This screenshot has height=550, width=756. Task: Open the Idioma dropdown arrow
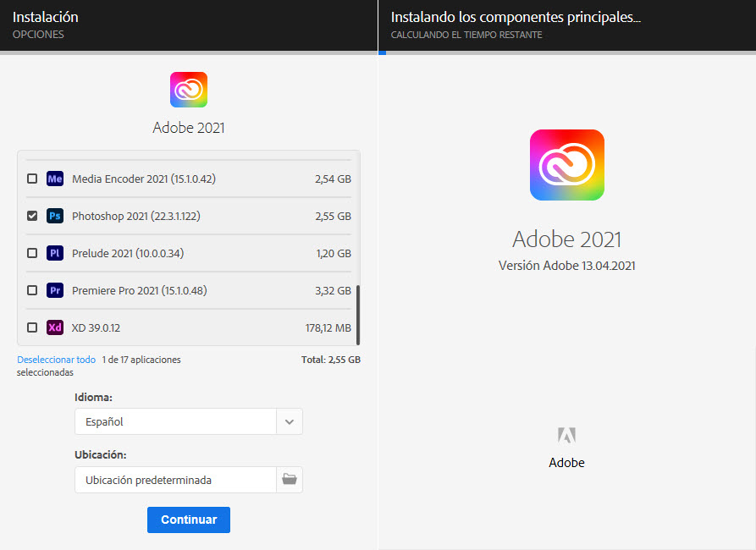(x=290, y=421)
